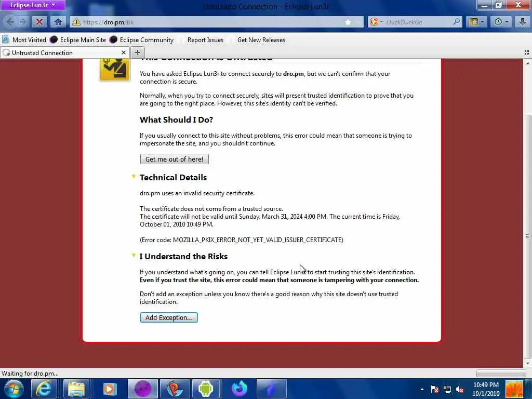Open the Eclipse Lun3r application menu
532x399 pixels.
click(x=33, y=5)
